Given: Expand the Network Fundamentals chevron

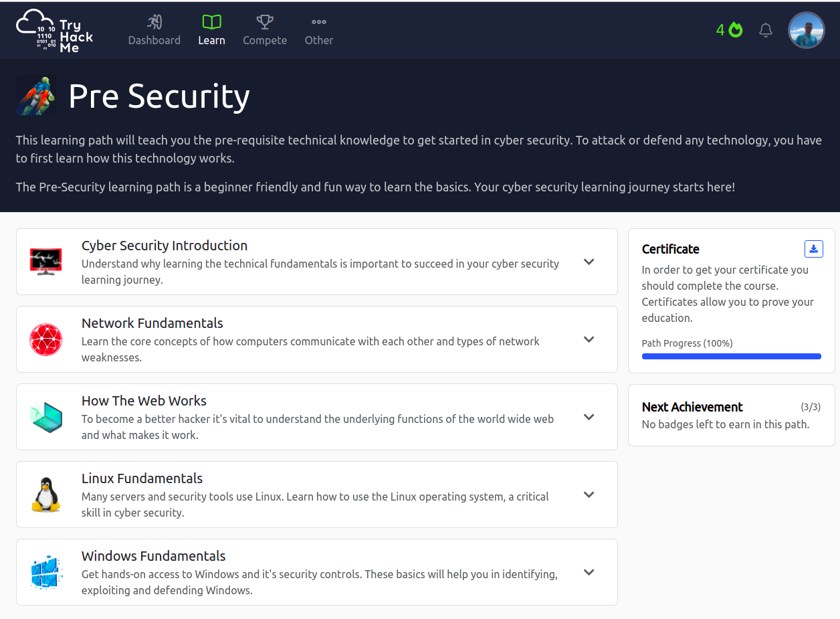Looking at the screenshot, I should [589, 339].
